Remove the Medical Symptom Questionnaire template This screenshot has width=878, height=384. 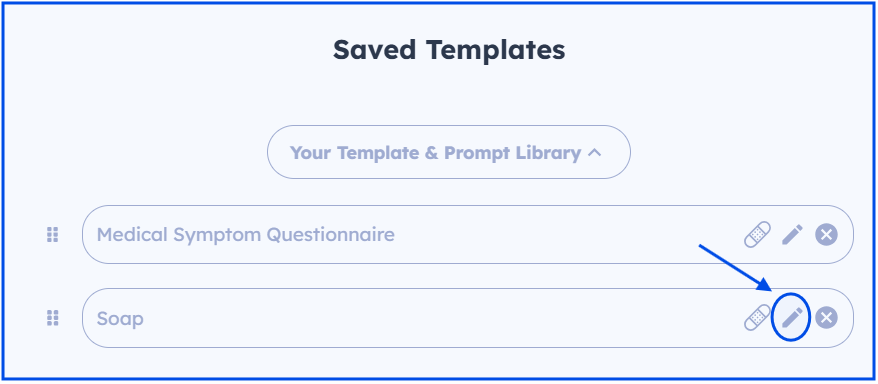click(x=826, y=234)
